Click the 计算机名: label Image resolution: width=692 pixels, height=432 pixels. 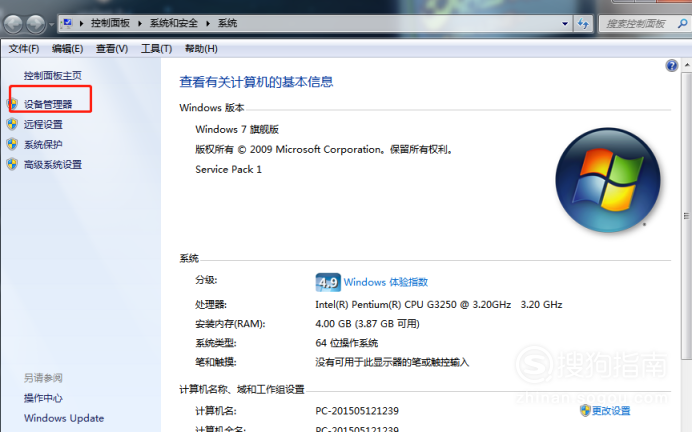[216, 411]
